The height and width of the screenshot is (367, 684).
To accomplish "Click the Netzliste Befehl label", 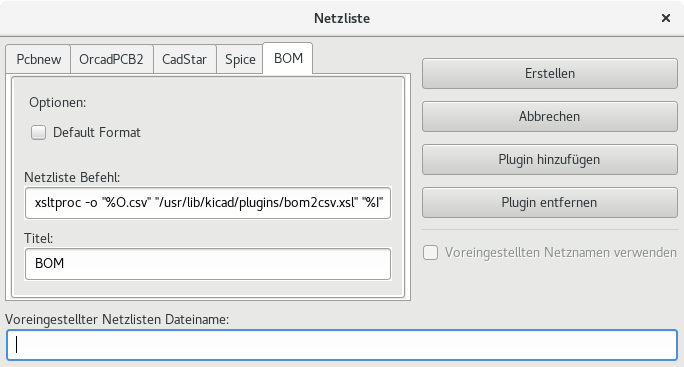I will (x=72, y=177).
